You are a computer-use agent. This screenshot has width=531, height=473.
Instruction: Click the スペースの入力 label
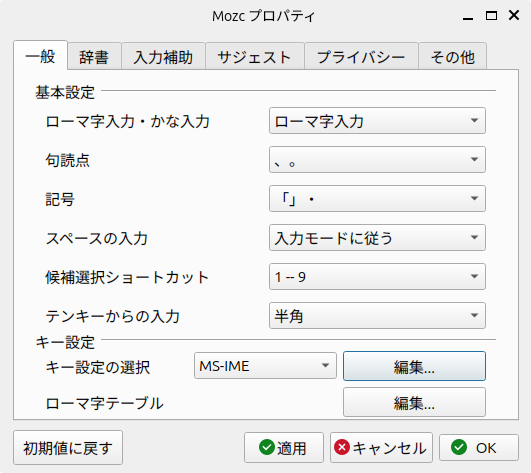[97, 238]
